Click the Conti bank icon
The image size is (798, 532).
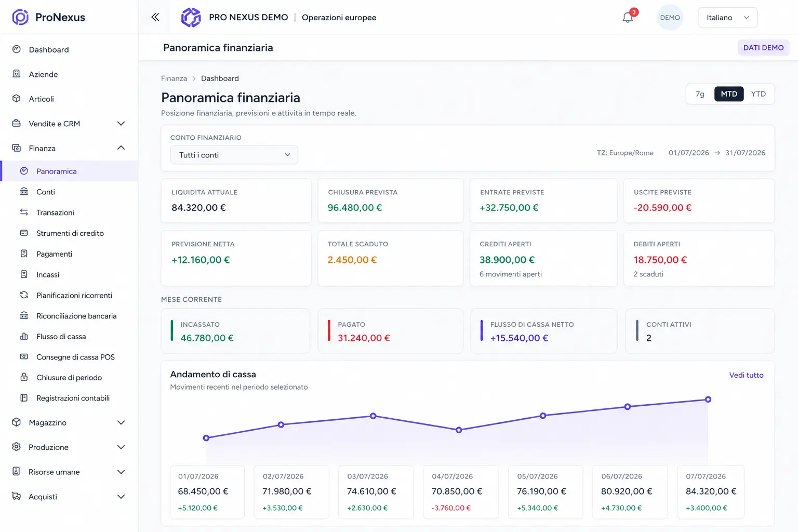(x=24, y=192)
